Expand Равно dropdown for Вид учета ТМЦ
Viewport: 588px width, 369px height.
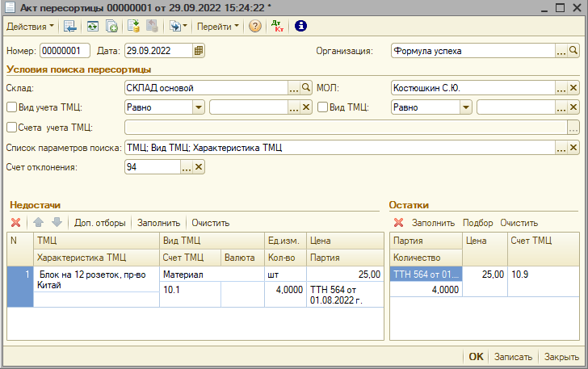pos(198,107)
